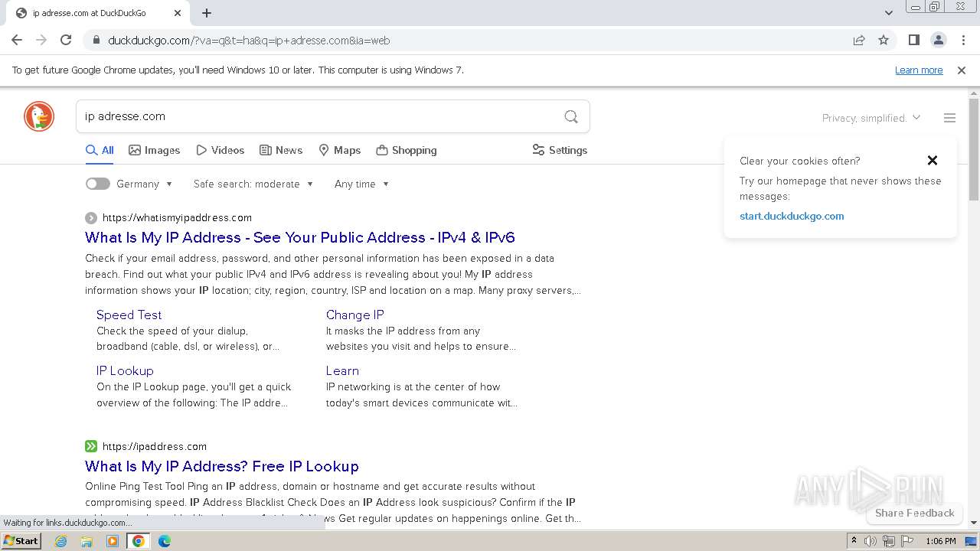The width and height of the screenshot is (980, 551).
Task: Click the Share Feedback button
Action: (914, 513)
